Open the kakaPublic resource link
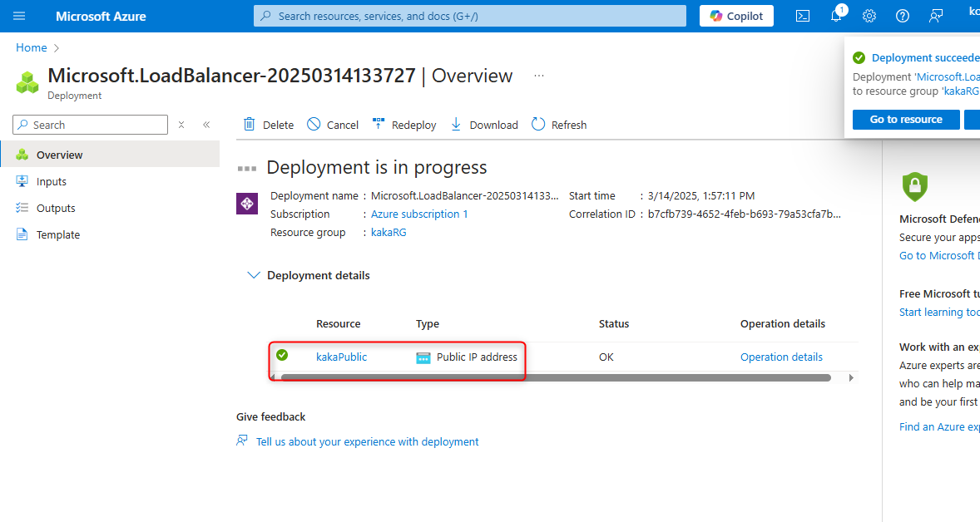Image resolution: width=980 pixels, height=522 pixels. [x=341, y=357]
